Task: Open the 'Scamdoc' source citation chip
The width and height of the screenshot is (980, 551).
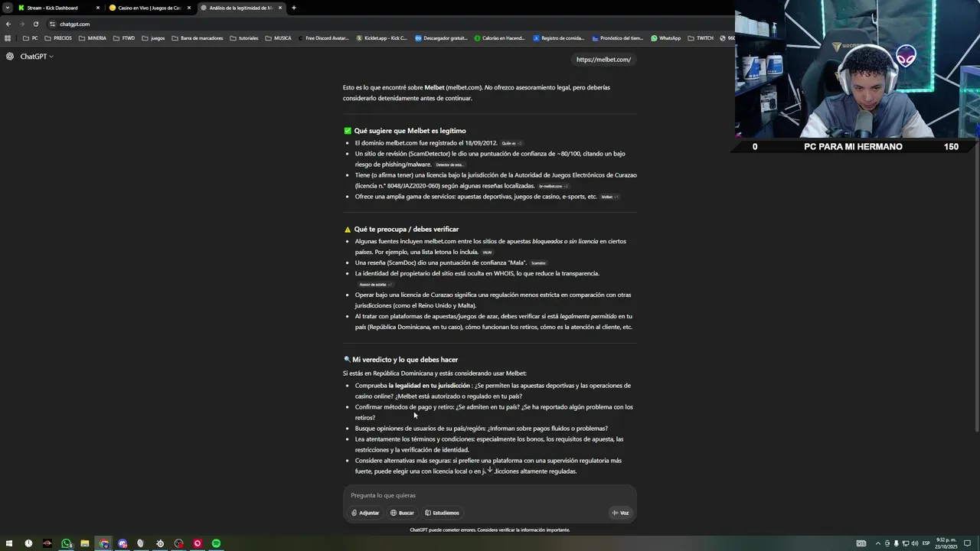Action: 538,262
